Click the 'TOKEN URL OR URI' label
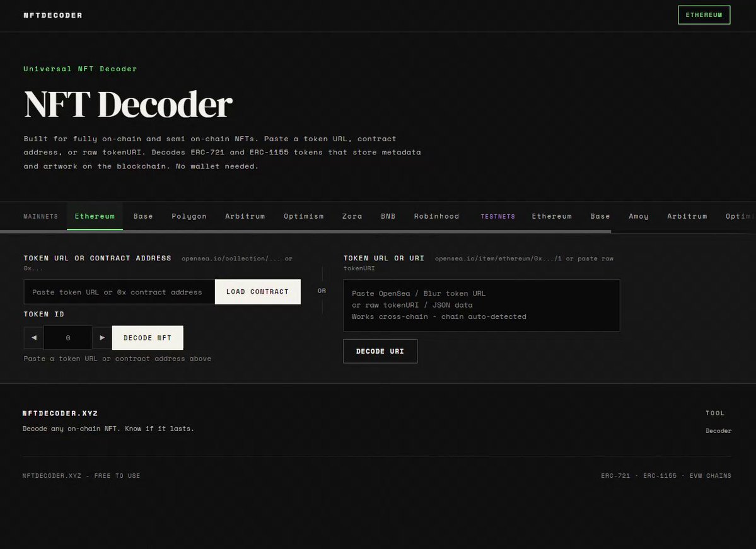756x549 pixels. [384, 258]
